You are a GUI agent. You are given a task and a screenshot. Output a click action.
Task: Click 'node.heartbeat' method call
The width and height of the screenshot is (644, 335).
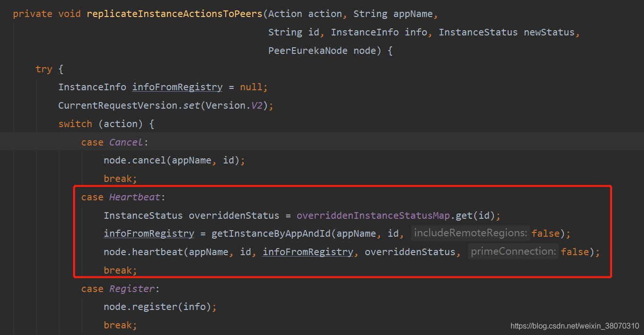[143, 252]
